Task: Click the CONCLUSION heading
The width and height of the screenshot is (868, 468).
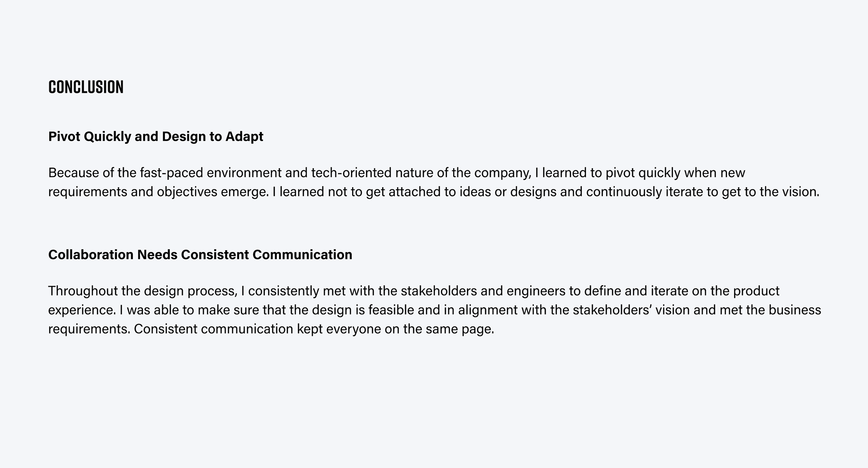Action: (x=86, y=87)
